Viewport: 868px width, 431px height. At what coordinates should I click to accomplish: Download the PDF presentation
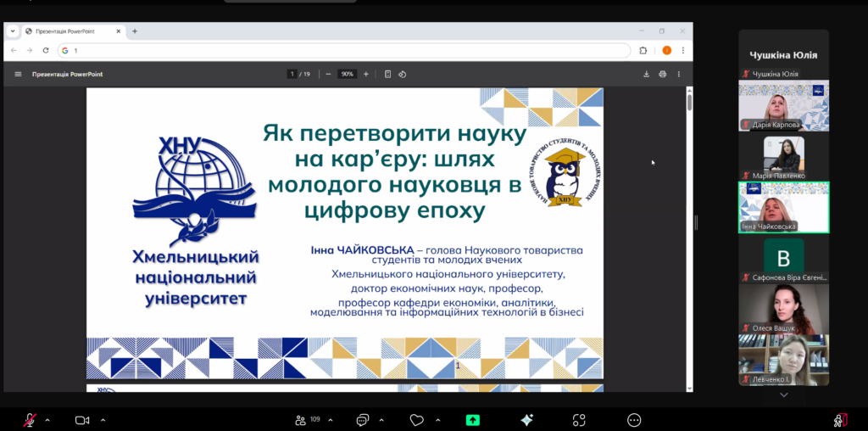(x=646, y=74)
